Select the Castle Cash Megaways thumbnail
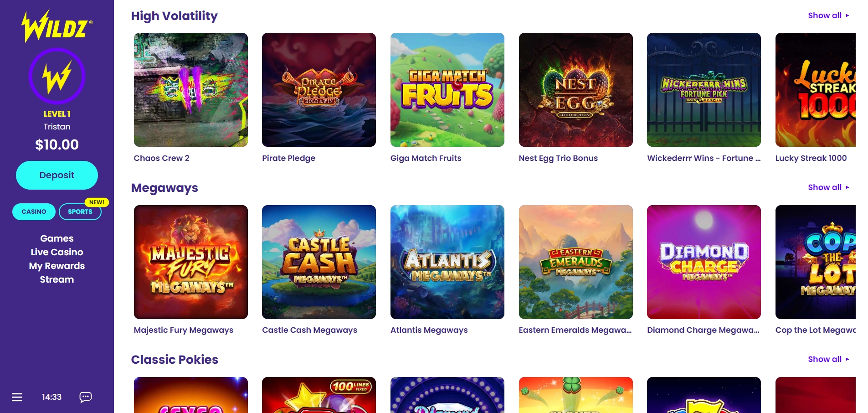 tap(319, 262)
